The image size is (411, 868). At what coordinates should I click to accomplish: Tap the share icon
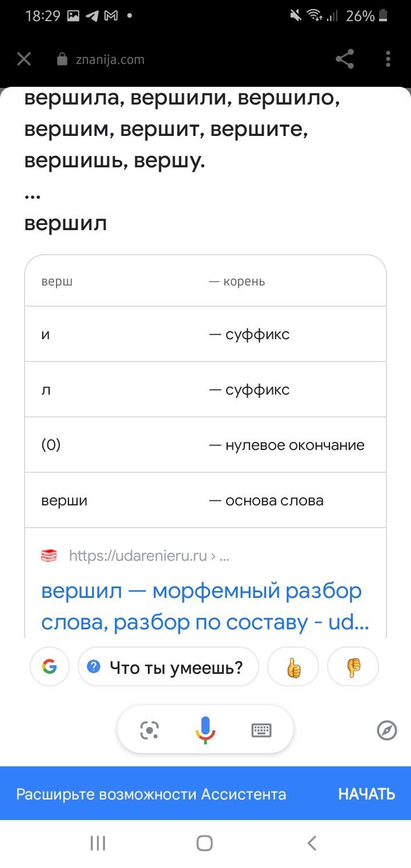344,59
